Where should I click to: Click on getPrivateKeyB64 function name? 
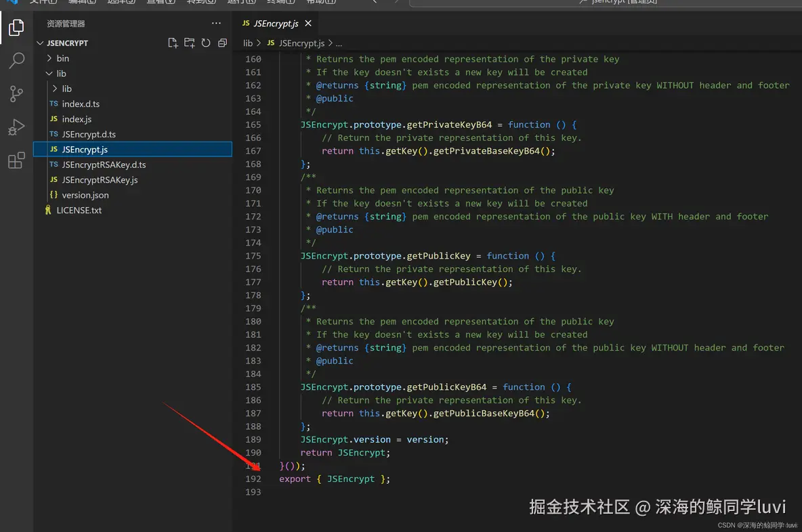[x=449, y=125]
